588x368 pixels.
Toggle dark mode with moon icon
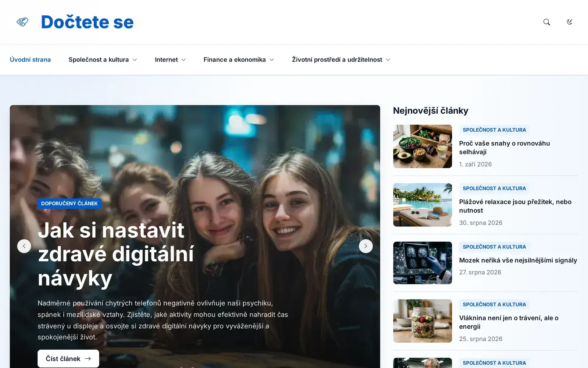(569, 22)
